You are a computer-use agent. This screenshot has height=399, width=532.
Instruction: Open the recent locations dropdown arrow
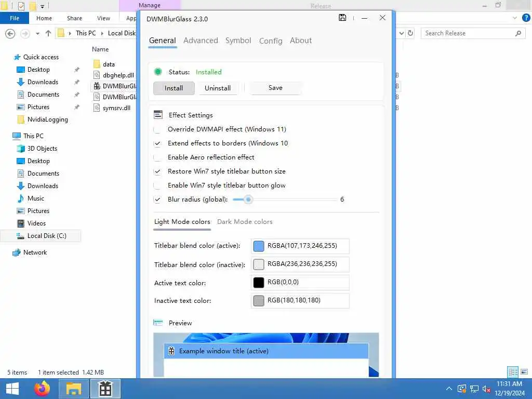point(37,34)
